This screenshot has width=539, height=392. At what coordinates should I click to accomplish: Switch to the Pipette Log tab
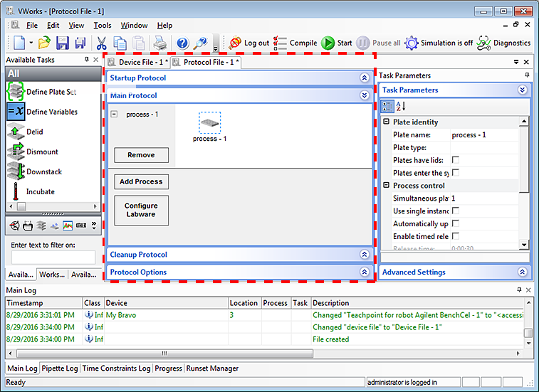60,369
